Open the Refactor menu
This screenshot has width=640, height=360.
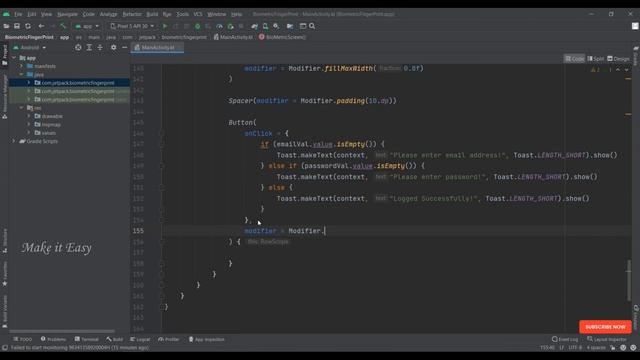132,14
